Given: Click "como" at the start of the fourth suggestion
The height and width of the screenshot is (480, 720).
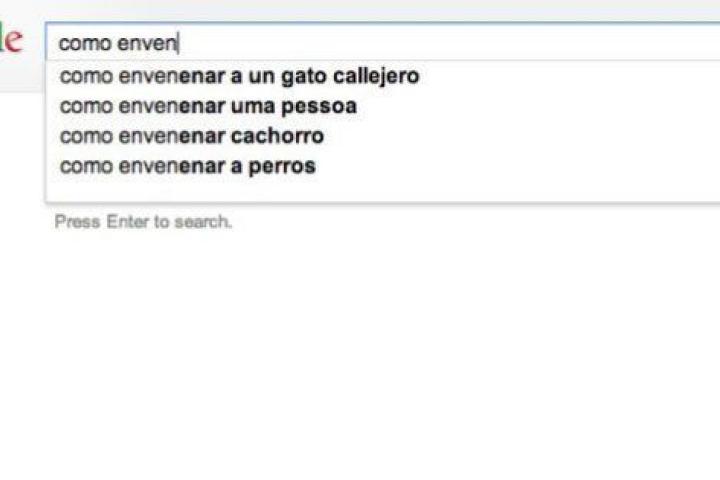Looking at the screenshot, I should tap(85, 166).
